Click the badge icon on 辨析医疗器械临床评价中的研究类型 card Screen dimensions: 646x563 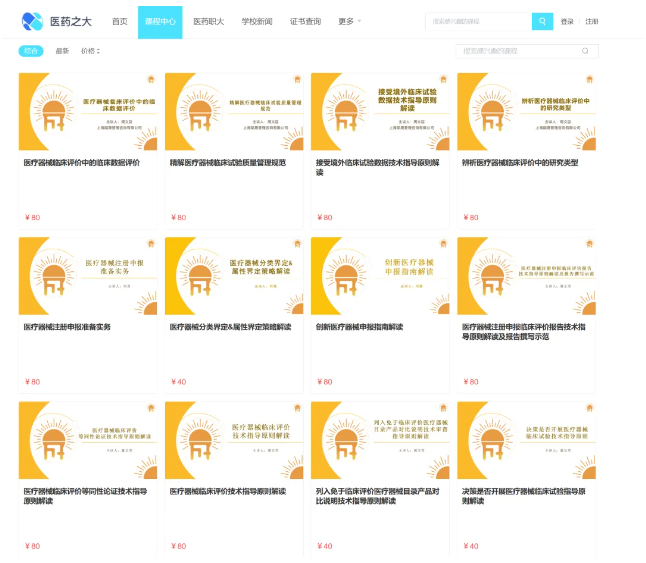[590, 79]
